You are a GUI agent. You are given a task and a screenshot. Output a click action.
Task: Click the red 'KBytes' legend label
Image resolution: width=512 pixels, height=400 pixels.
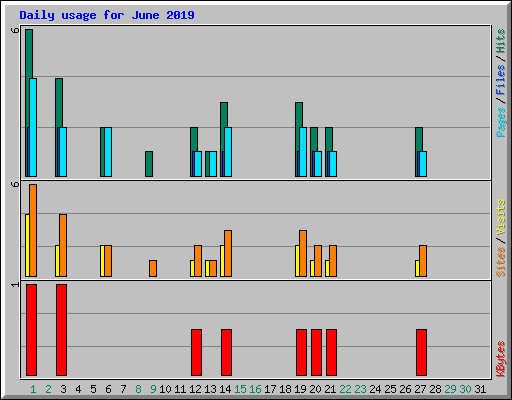click(x=500, y=359)
